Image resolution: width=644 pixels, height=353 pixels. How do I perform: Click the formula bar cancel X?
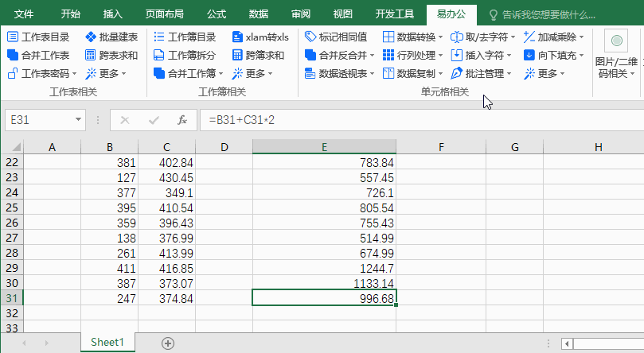(125, 120)
